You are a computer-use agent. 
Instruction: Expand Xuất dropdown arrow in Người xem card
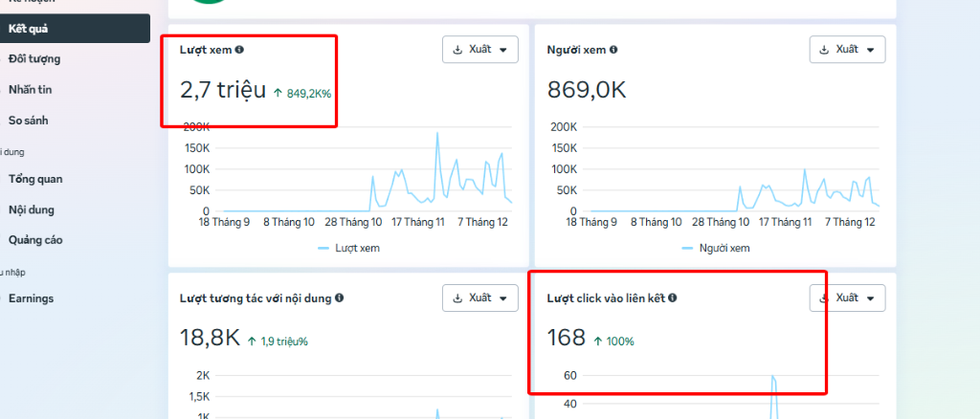click(871, 50)
